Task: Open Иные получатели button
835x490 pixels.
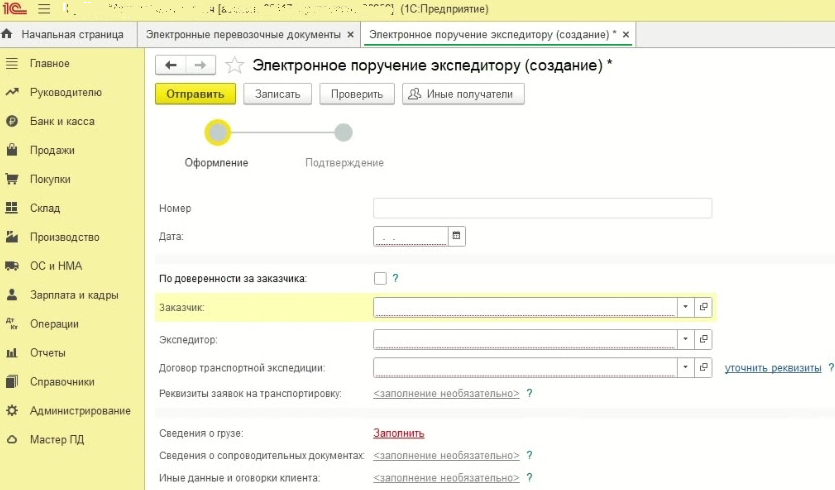Action: tap(463, 94)
